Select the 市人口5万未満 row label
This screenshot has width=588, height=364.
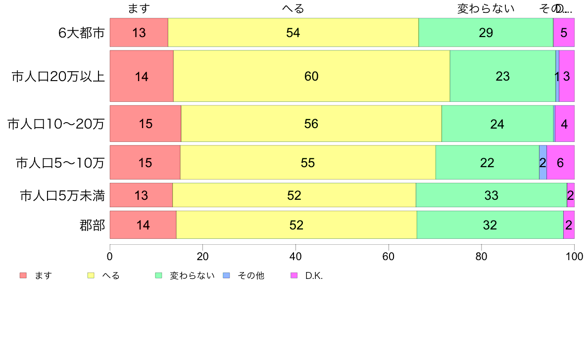point(62,196)
